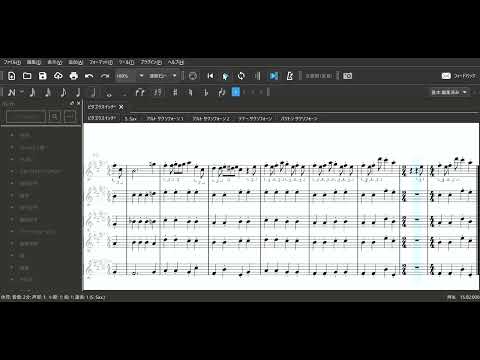Screen dimensions: 480x360
Task: Toggle the metronome
Action: click(x=290, y=76)
